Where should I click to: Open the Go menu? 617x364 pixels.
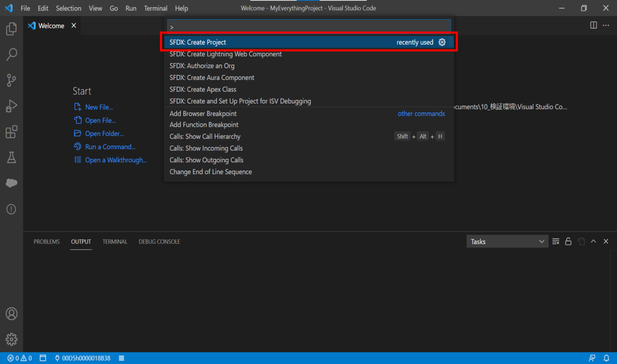pos(114,8)
